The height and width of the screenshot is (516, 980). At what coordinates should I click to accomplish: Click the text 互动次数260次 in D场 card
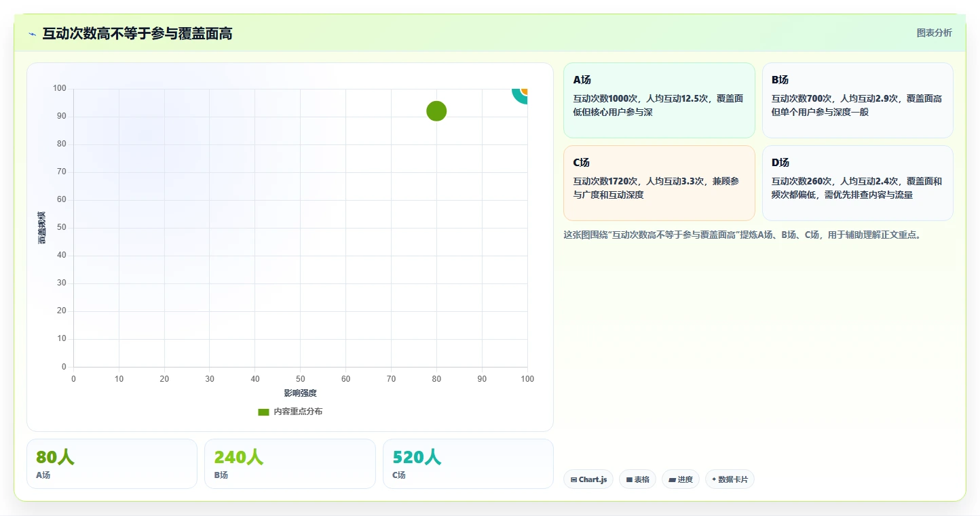click(802, 181)
